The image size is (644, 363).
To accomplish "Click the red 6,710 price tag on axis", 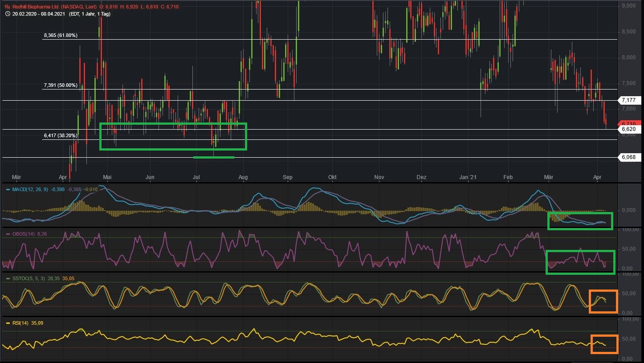I will (x=629, y=123).
